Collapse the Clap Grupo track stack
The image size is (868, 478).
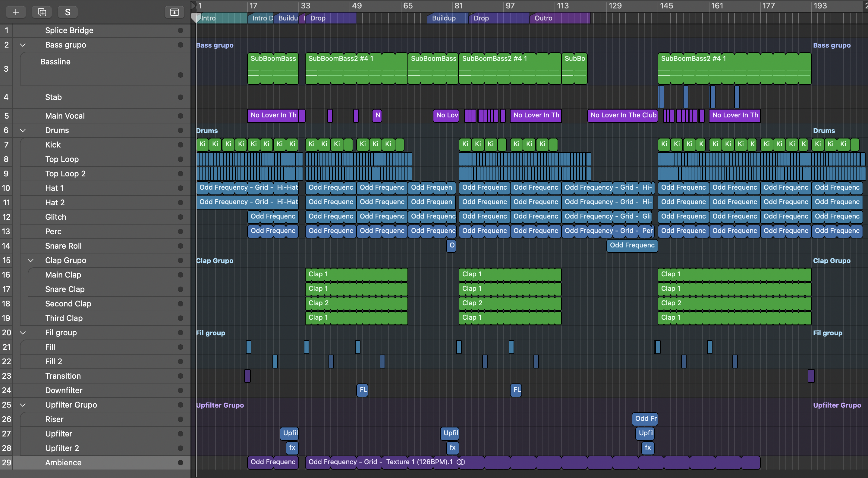pos(30,260)
